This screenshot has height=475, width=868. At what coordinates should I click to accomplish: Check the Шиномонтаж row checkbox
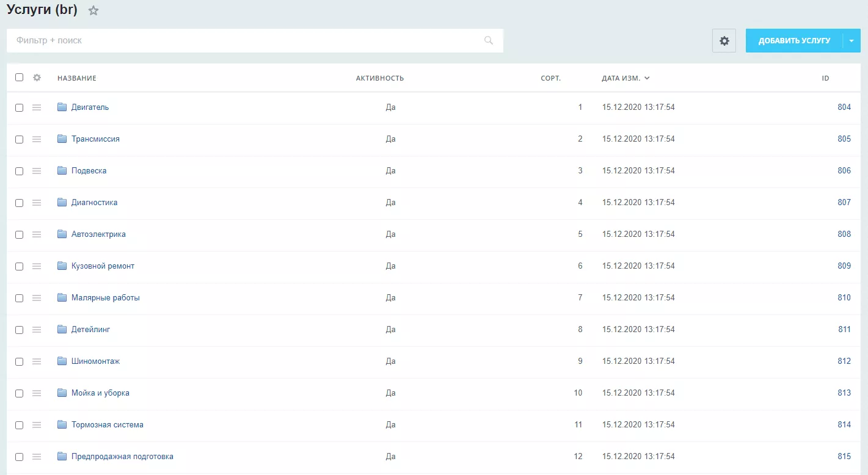pos(20,361)
